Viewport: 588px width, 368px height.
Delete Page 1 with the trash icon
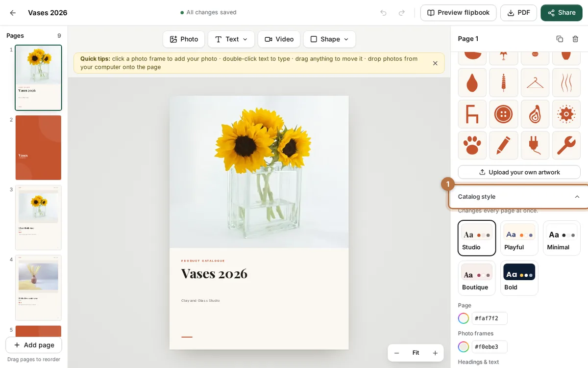pyautogui.click(x=575, y=39)
